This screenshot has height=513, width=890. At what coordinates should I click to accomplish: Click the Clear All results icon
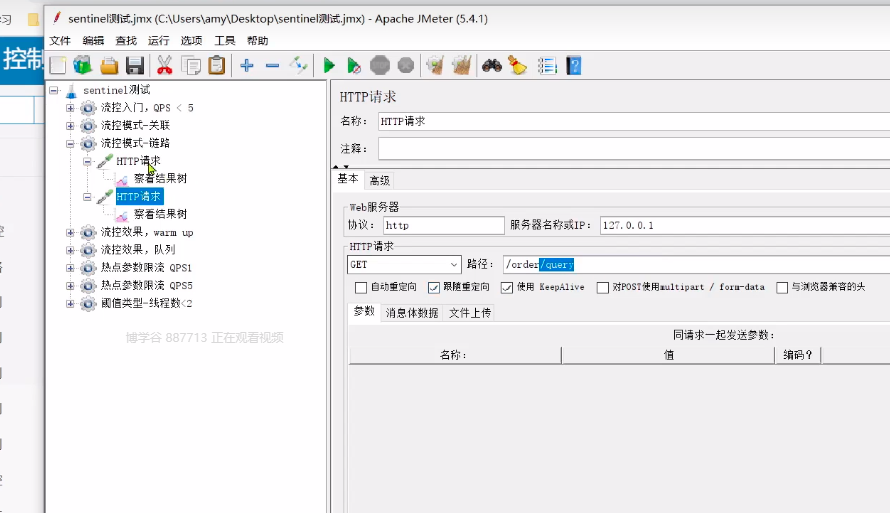click(x=461, y=66)
